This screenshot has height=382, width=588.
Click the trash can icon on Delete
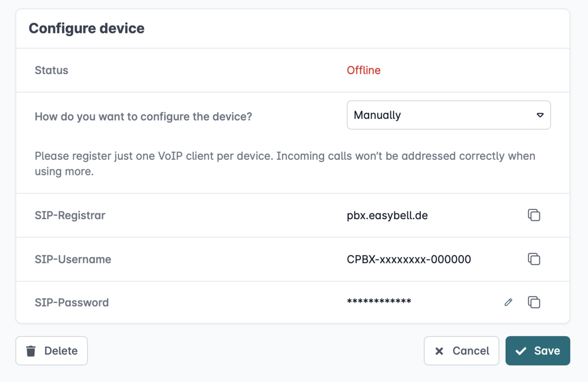pyautogui.click(x=31, y=351)
